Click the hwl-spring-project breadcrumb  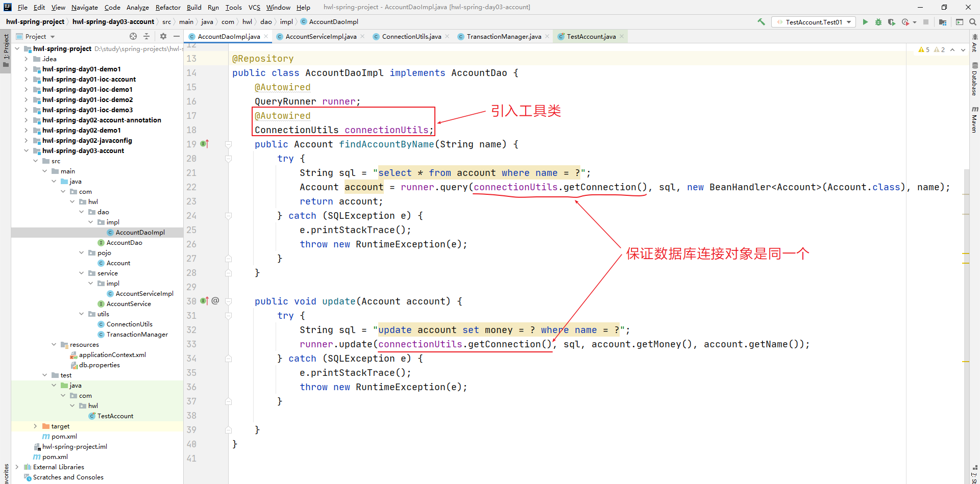[x=35, y=21]
